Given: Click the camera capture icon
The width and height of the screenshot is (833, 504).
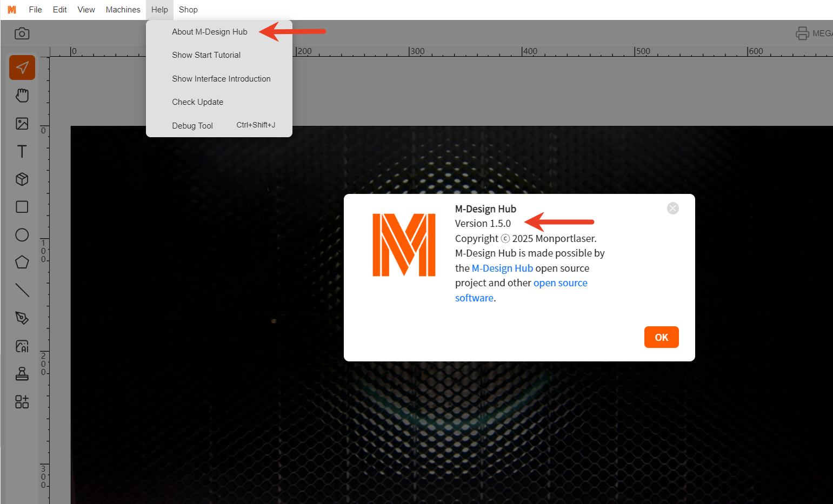Looking at the screenshot, I should click(22, 33).
